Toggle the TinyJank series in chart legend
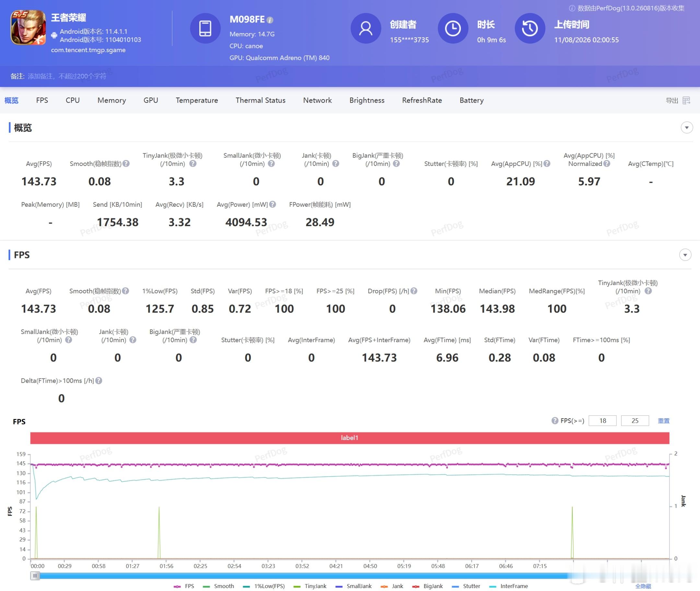The image size is (700, 591). click(x=309, y=586)
